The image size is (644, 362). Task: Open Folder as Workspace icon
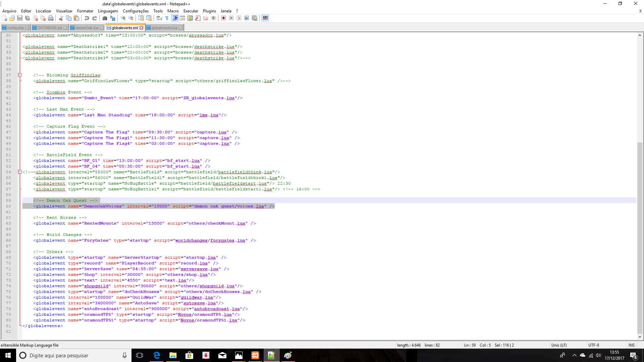206,18
